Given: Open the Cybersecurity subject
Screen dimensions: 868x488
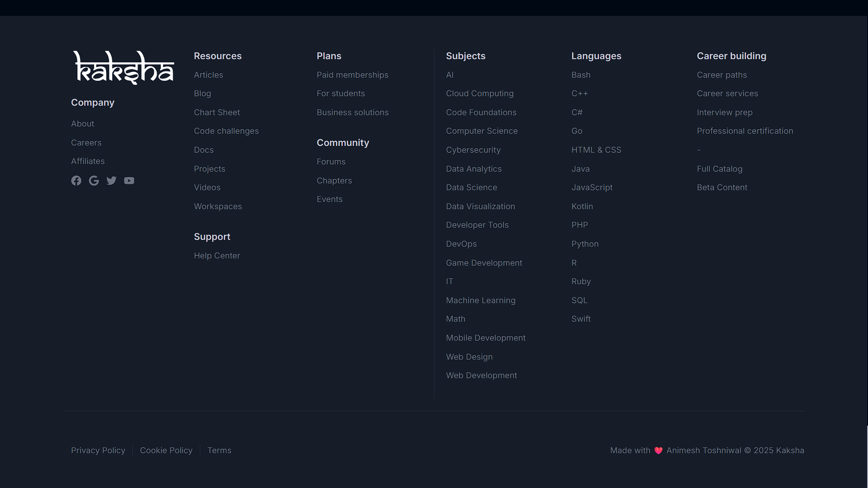Looking at the screenshot, I should pyautogui.click(x=473, y=150).
